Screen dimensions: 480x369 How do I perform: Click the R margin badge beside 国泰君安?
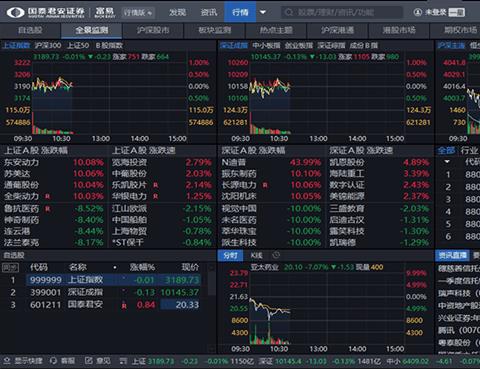(124, 305)
